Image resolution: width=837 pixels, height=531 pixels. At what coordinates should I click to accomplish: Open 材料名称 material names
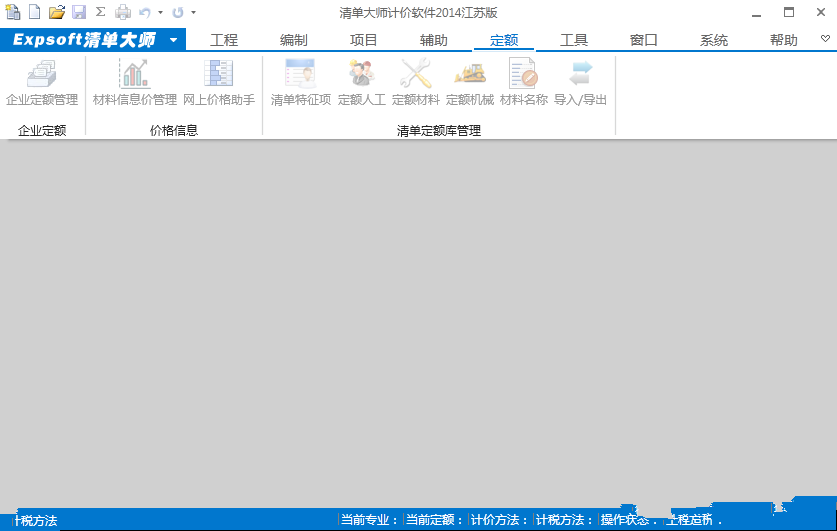(x=524, y=83)
